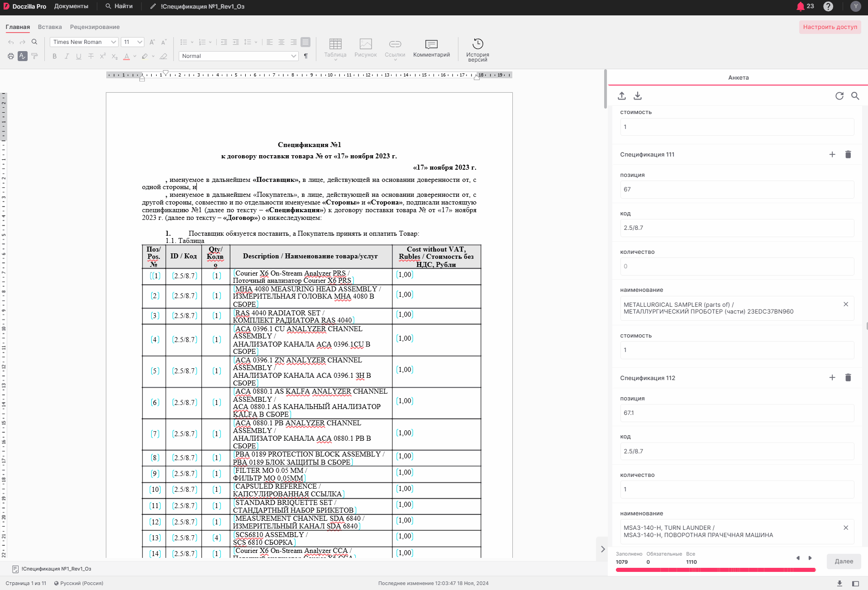The height and width of the screenshot is (590, 868).
Task: Click the Комментарий comment button
Action: pyautogui.click(x=432, y=48)
